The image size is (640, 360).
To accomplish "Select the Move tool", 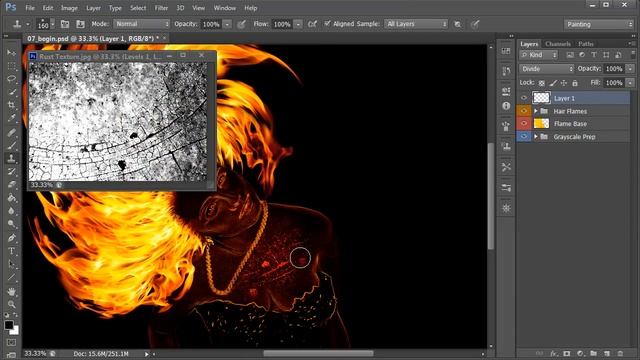I will pos(11,53).
